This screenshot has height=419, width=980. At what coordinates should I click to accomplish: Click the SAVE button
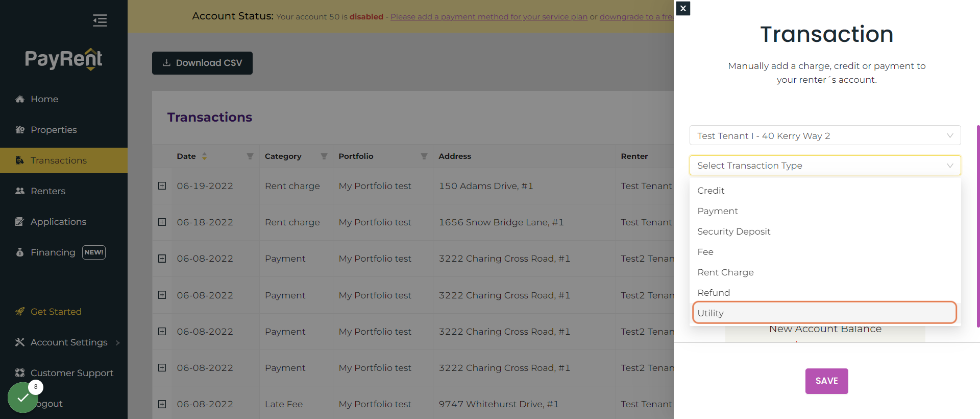pyautogui.click(x=826, y=381)
